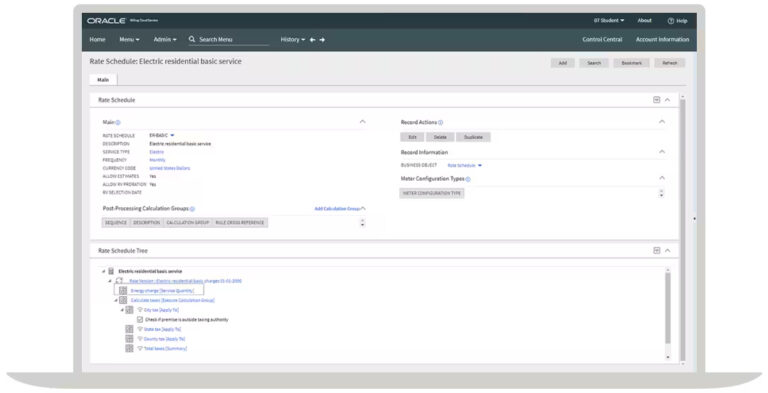The height and width of the screenshot is (393, 768).
Task: Click the City tax rule icon
Action: point(129,310)
